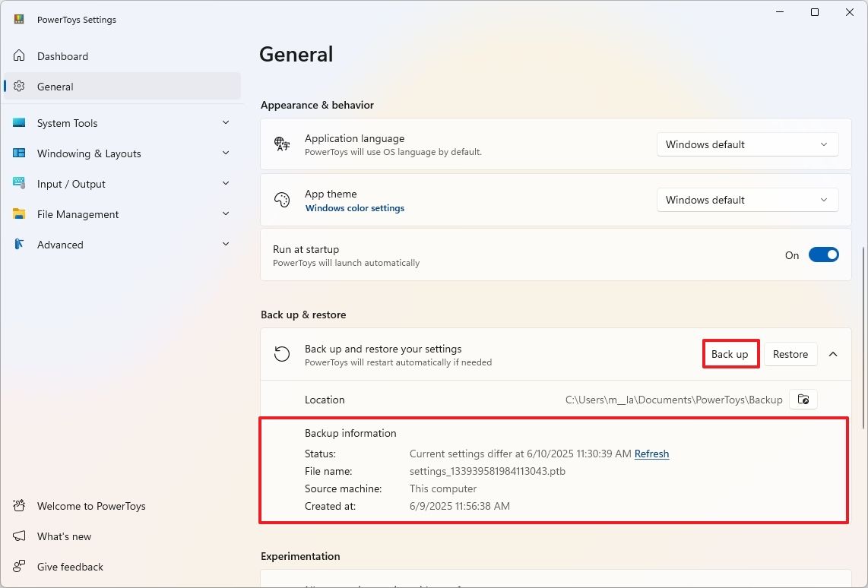Viewport: 868px width, 588px height.
Task: Expand the System Tools section chevron
Action: (x=226, y=122)
